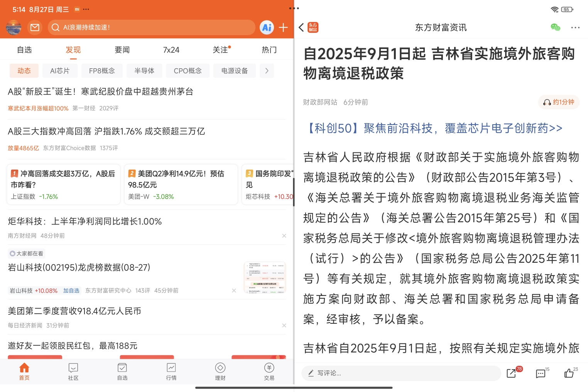Open 行情 market bottom tab

click(171, 372)
